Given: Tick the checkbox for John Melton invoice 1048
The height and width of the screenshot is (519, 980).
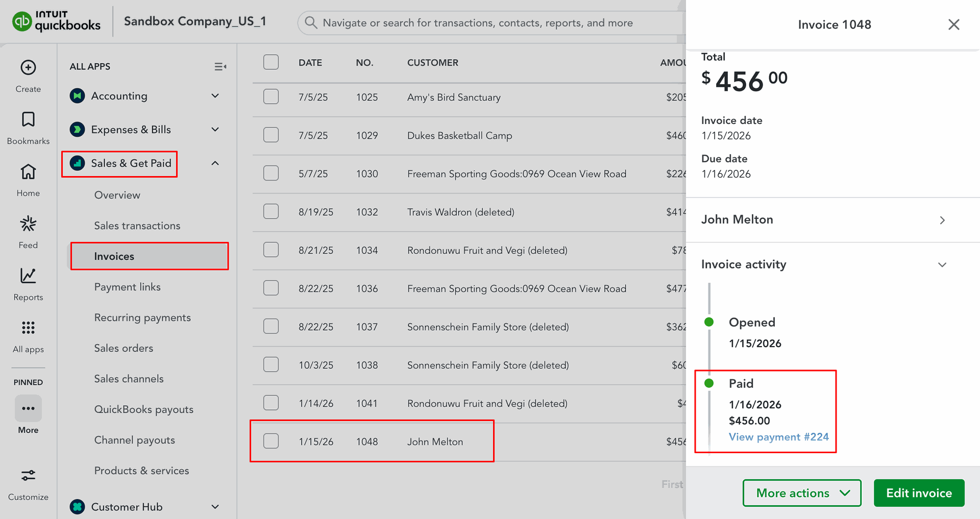Looking at the screenshot, I should pos(271,441).
